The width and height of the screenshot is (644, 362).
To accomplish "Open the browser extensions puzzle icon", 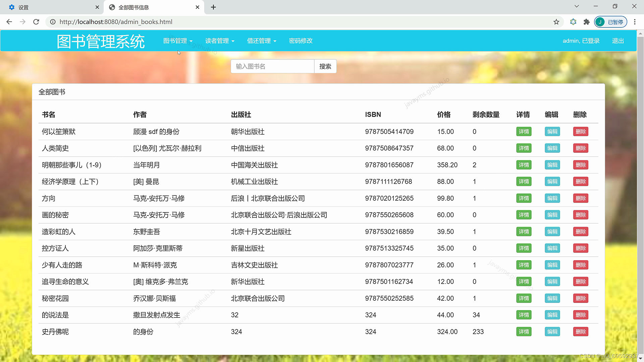I will tap(586, 22).
